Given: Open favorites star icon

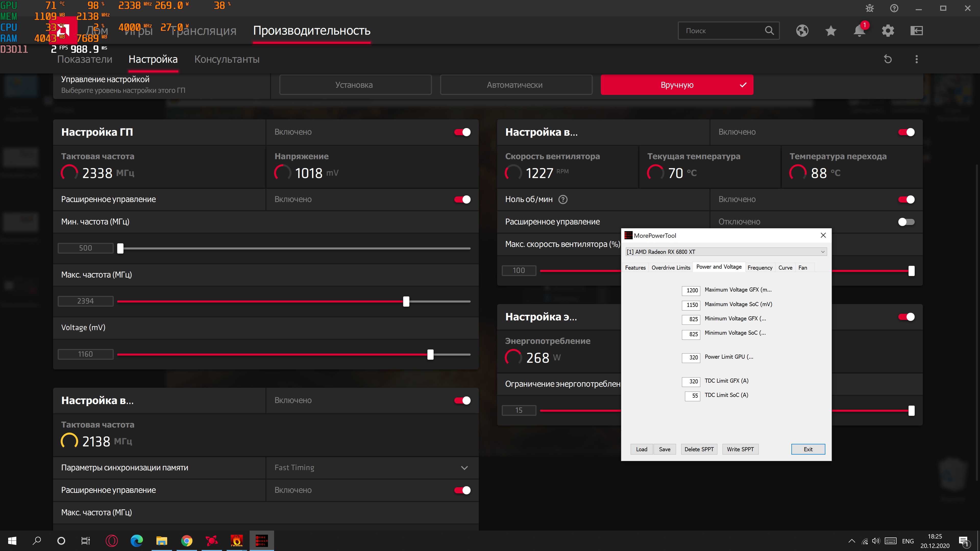Looking at the screenshot, I should [x=830, y=31].
